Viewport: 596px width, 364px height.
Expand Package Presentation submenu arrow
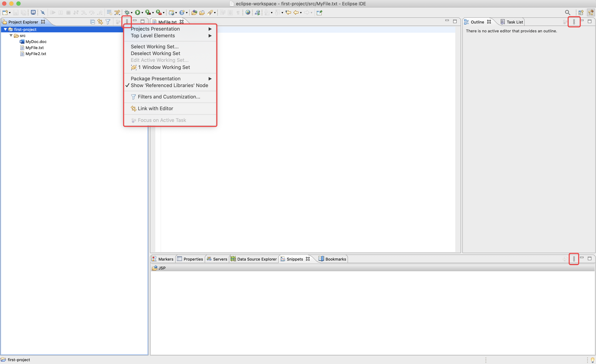tap(210, 79)
